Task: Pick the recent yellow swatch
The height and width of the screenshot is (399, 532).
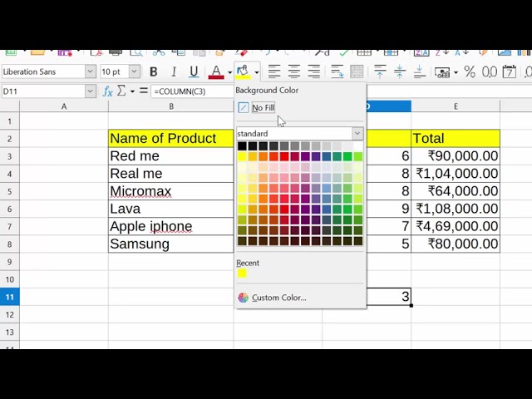Action: [x=242, y=273]
